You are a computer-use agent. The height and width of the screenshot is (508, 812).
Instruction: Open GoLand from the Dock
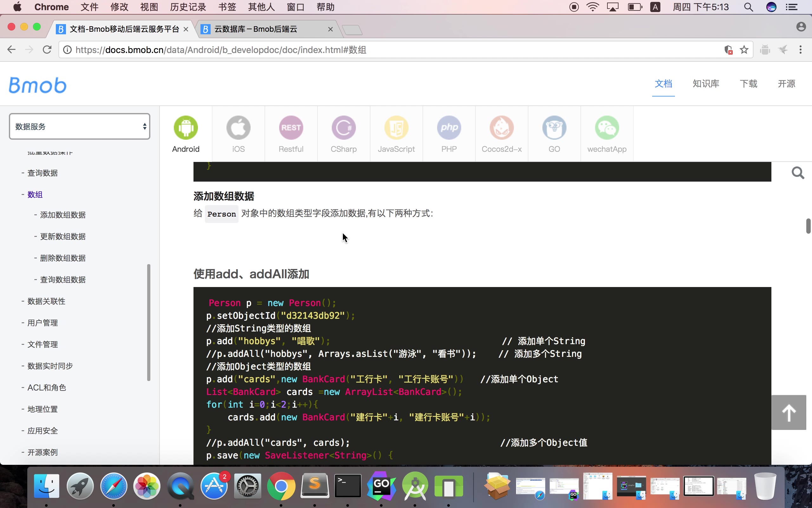[x=381, y=486]
